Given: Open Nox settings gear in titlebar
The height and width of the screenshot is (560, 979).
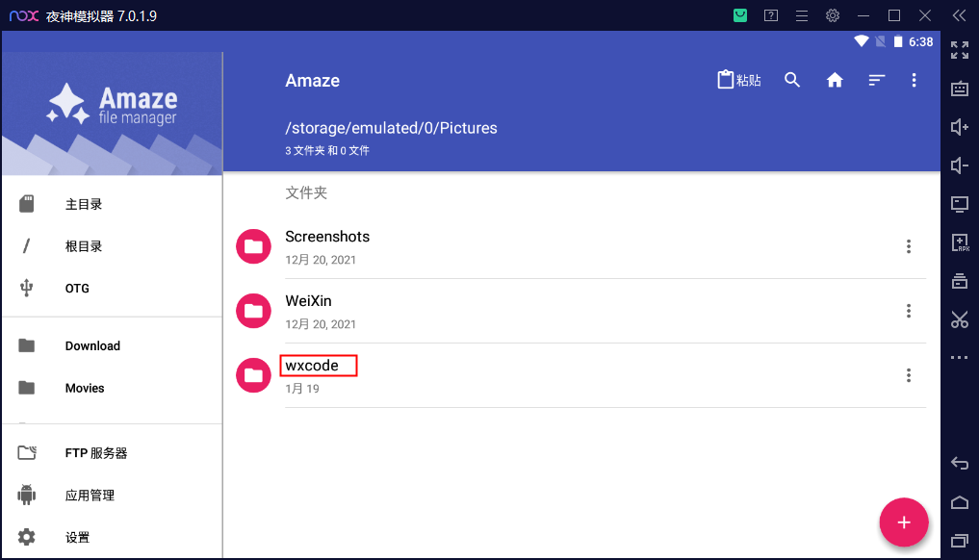Looking at the screenshot, I should point(833,15).
